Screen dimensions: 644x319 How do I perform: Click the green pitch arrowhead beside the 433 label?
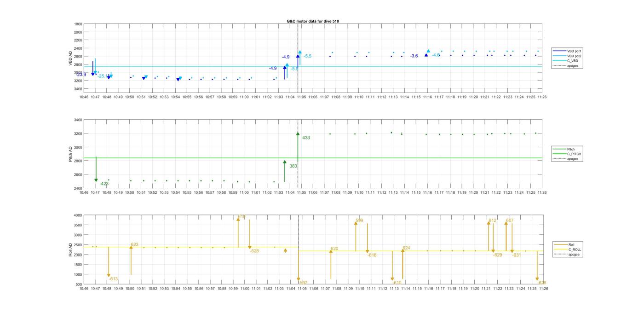[298, 134]
